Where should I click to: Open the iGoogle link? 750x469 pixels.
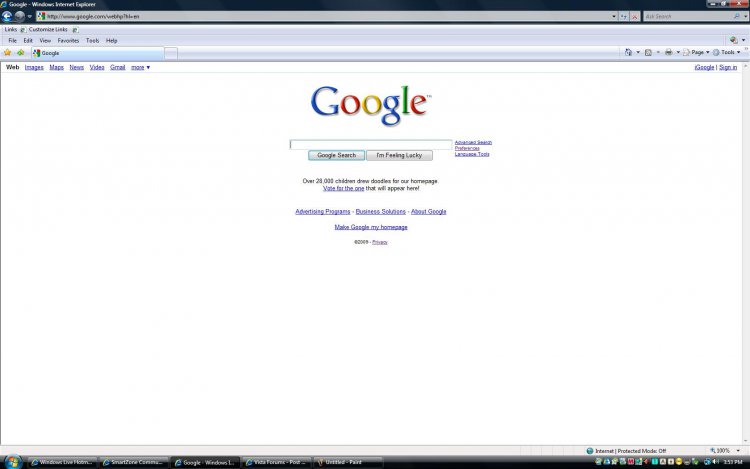coord(704,67)
